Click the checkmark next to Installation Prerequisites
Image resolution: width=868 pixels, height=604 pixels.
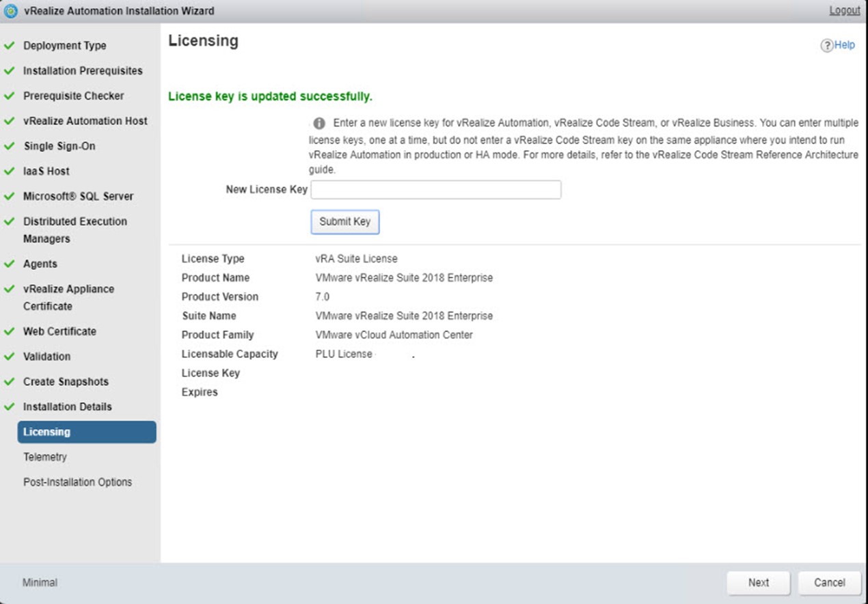coord(9,71)
